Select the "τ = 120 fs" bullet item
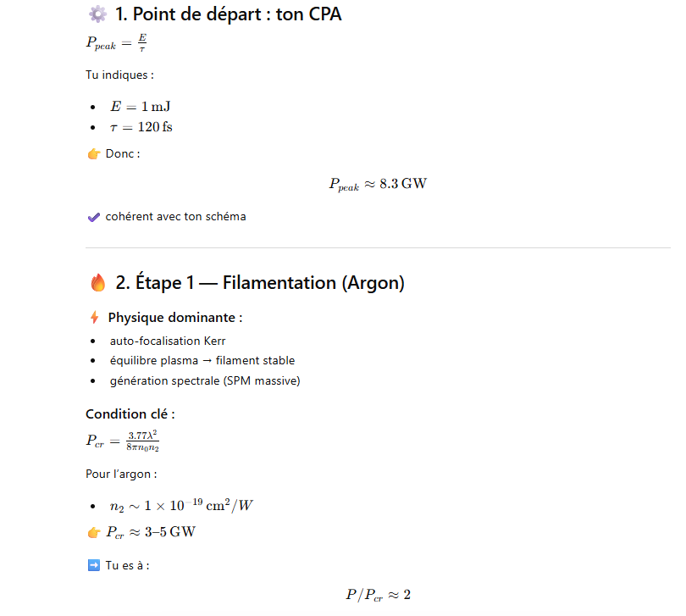The image size is (686, 616). click(141, 127)
